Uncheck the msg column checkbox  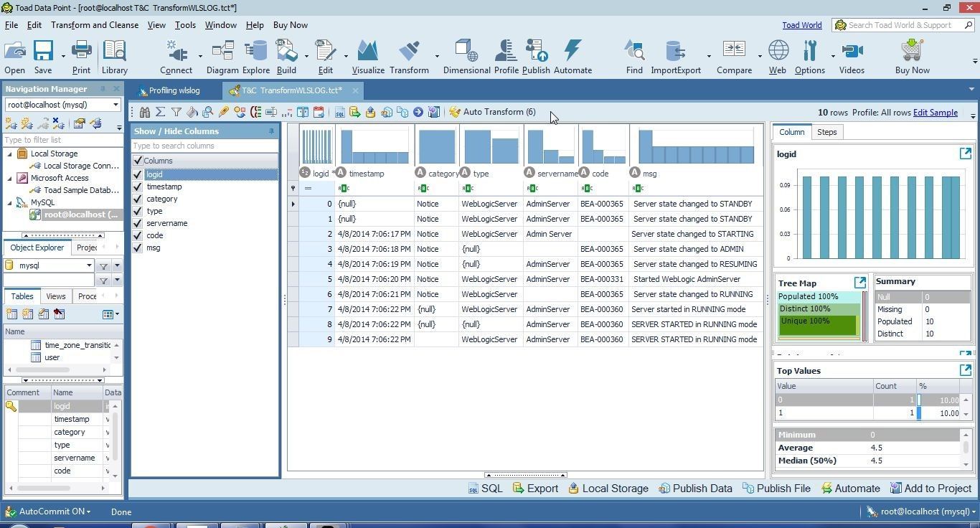coord(138,247)
